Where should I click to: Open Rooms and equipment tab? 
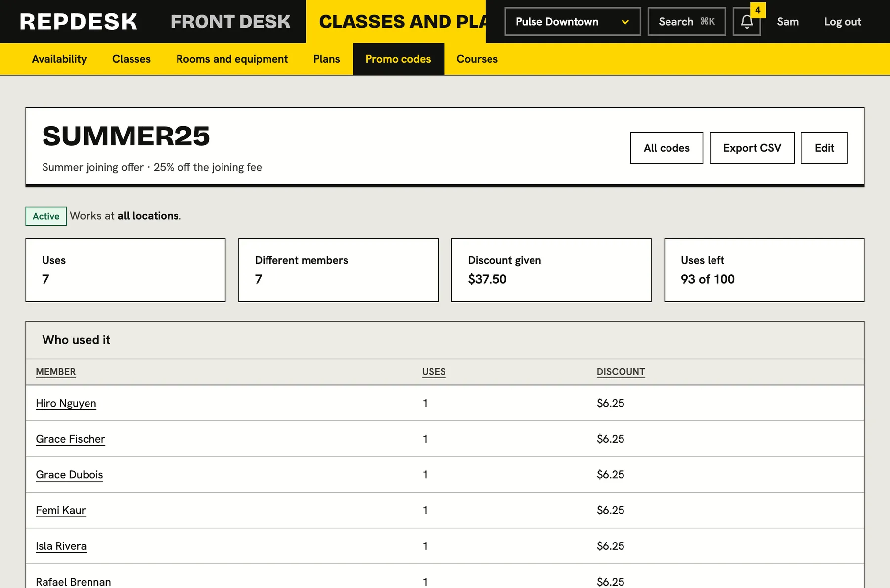[232, 59]
